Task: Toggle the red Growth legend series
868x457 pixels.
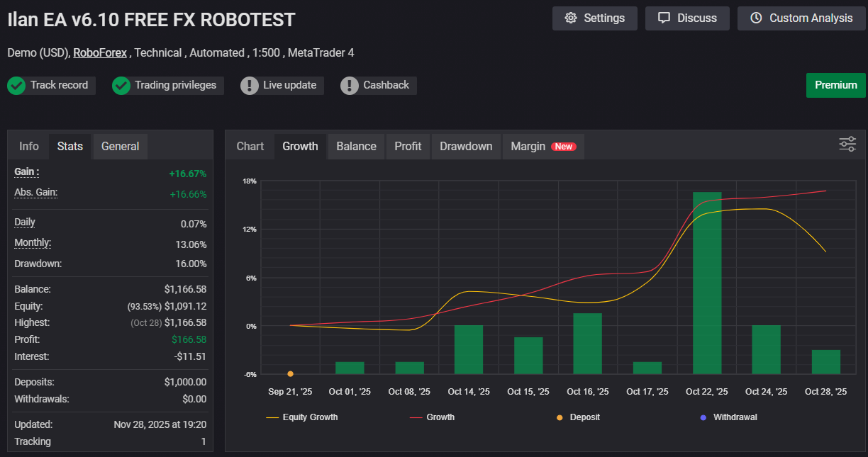Action: pyautogui.click(x=433, y=417)
